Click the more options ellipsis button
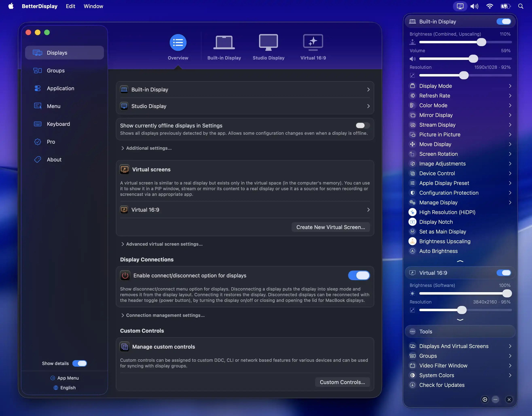Screen dimensions: 532x416 tap(495, 399)
